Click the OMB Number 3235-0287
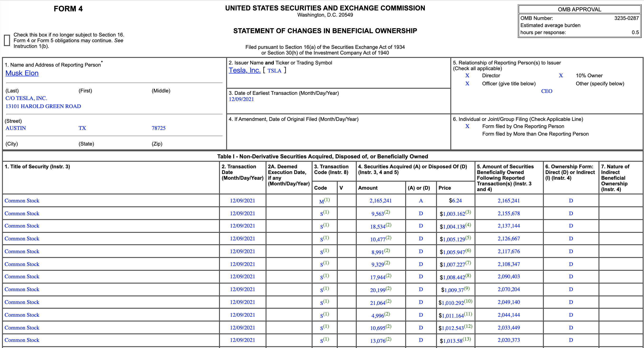The width and height of the screenshot is (644, 348). 626,18
